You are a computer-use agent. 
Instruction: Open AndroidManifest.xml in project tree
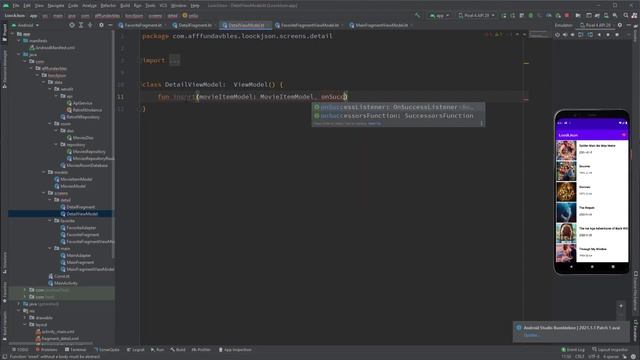(52, 48)
